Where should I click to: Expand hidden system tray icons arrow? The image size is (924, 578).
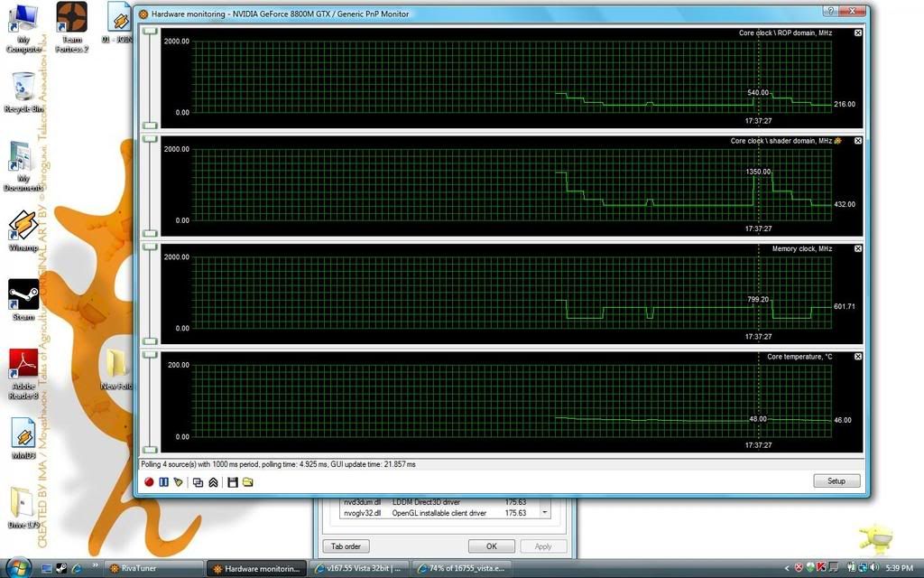[787, 568]
